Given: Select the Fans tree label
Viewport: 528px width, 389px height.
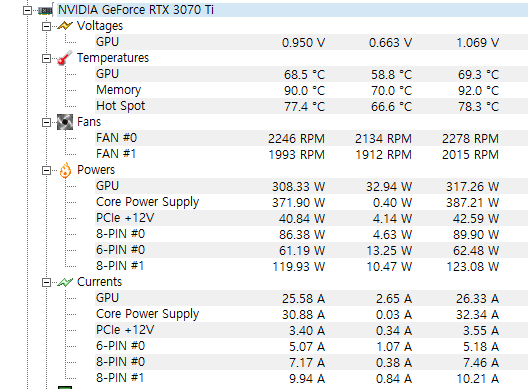Looking at the screenshot, I should click(89, 122).
